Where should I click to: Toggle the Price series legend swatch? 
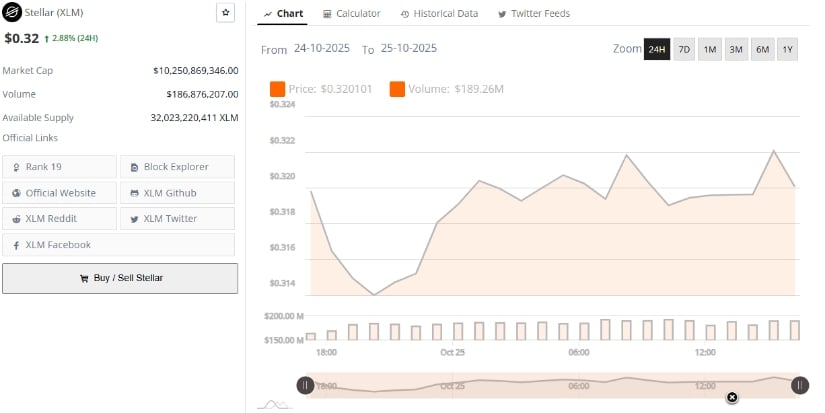click(278, 89)
